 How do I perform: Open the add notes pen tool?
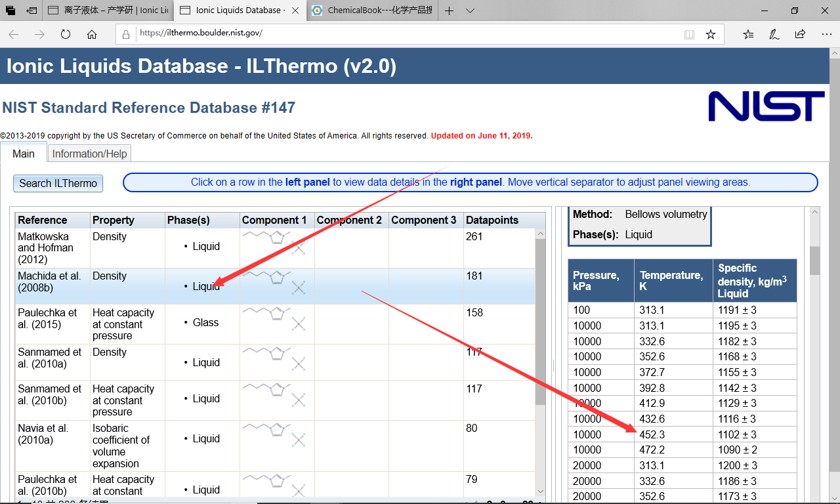pos(774,34)
